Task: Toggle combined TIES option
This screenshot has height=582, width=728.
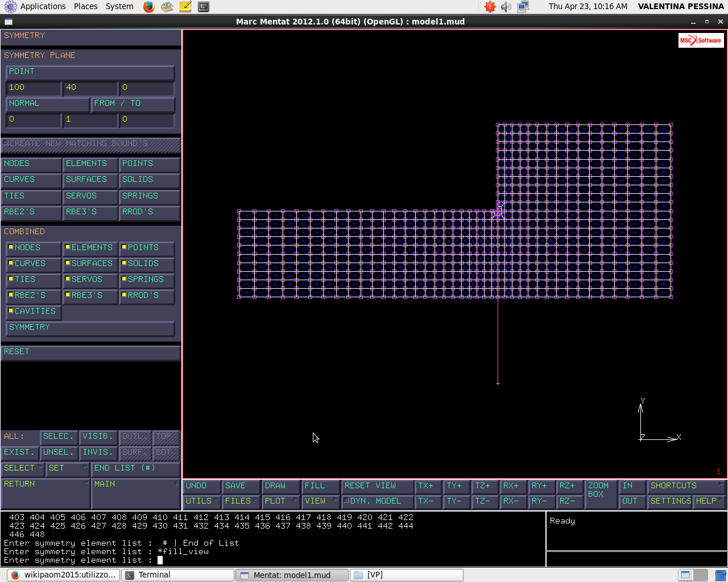Action: (x=34, y=280)
